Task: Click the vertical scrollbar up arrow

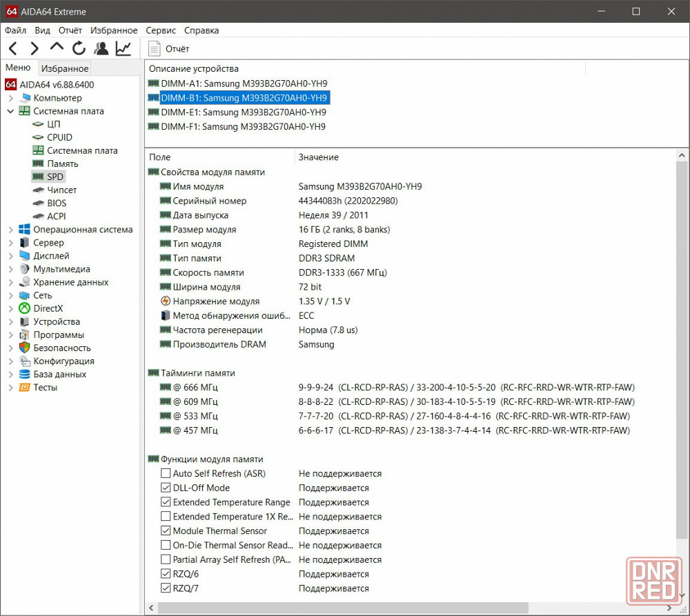Action: click(682, 155)
